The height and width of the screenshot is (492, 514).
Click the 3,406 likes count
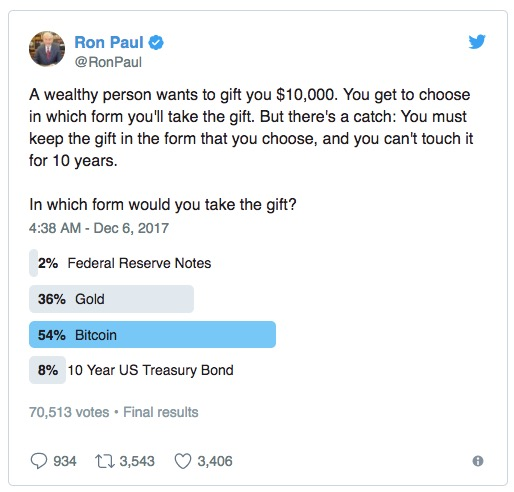215,461
